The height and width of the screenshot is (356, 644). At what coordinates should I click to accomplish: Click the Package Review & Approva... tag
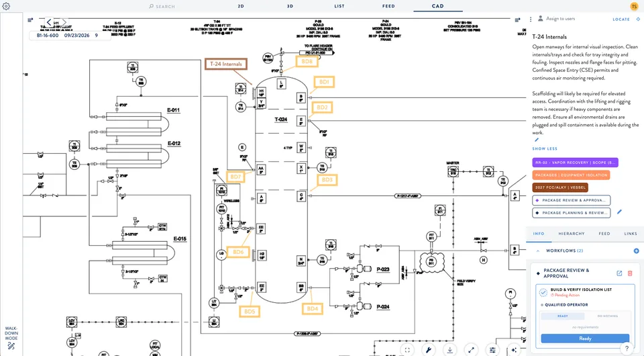572,200
